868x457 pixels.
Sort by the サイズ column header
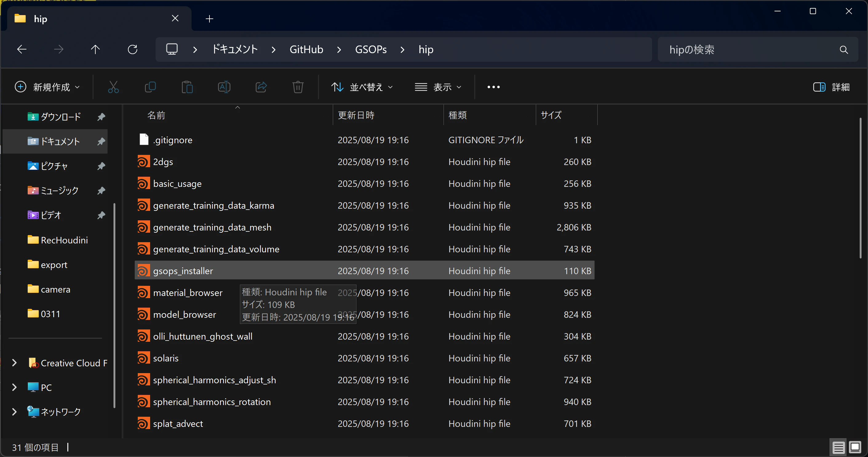point(551,115)
